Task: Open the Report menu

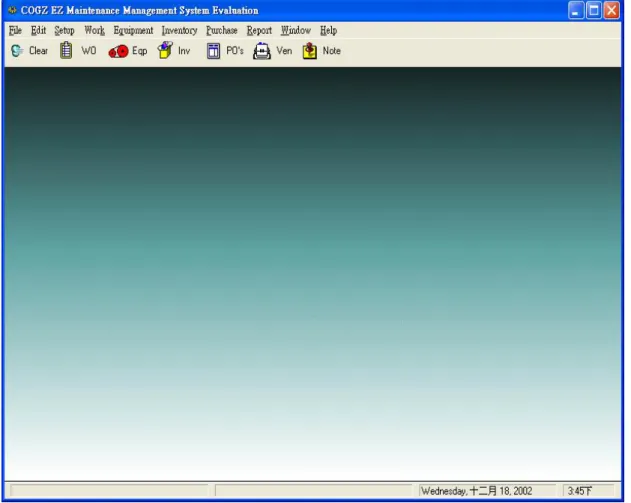Action: [259, 31]
